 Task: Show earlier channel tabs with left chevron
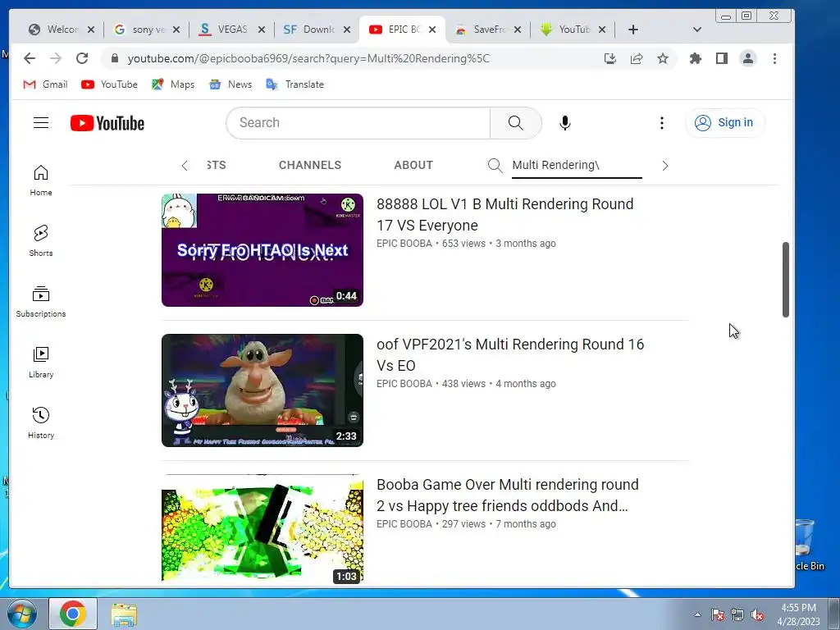point(185,166)
